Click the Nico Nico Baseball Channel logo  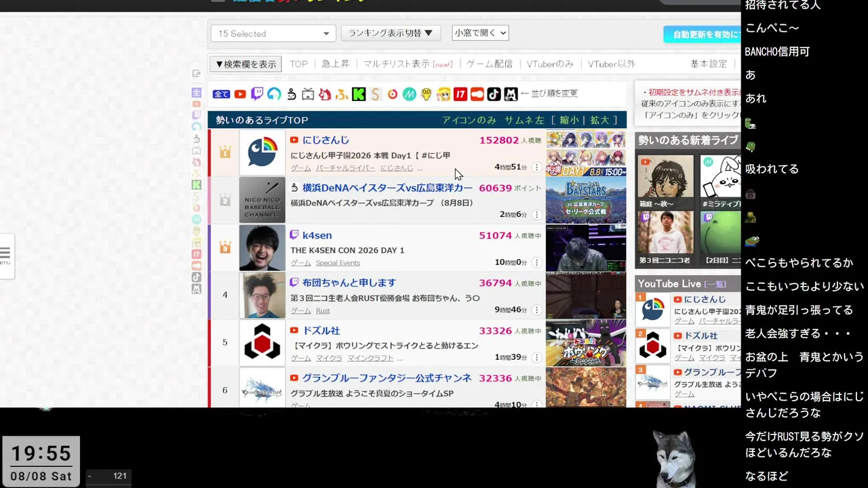click(x=262, y=200)
